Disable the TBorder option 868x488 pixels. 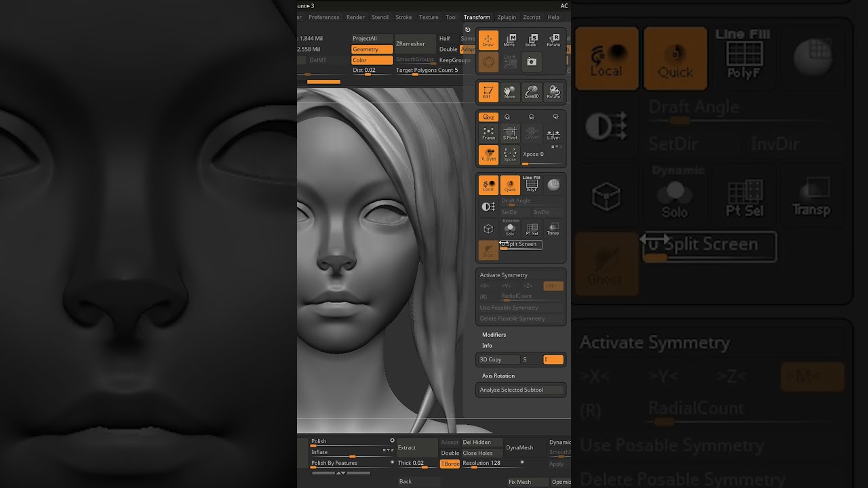pyautogui.click(x=450, y=464)
